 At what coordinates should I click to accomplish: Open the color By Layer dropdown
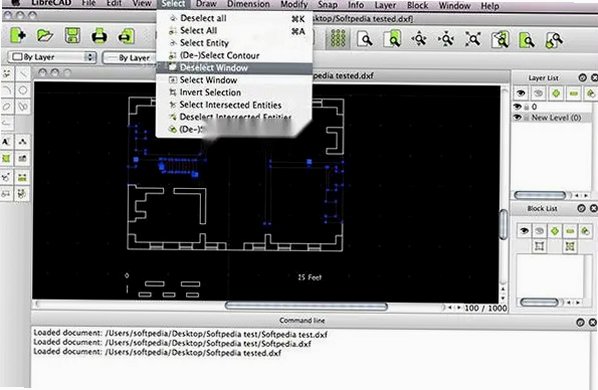point(52,57)
